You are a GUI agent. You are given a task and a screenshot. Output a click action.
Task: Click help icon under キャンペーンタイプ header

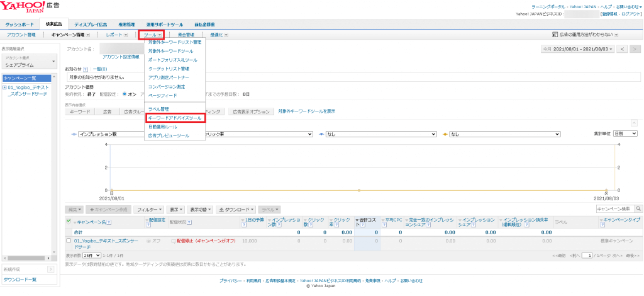point(602,225)
